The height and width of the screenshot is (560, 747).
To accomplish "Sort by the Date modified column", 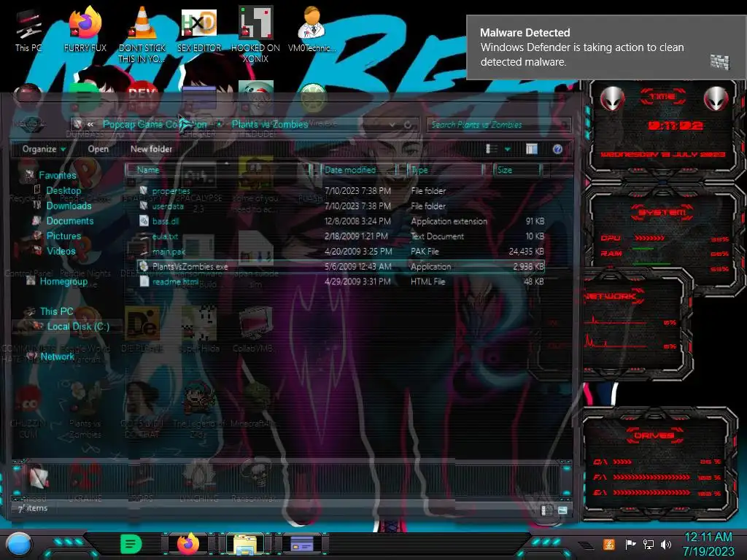I will (x=360, y=170).
